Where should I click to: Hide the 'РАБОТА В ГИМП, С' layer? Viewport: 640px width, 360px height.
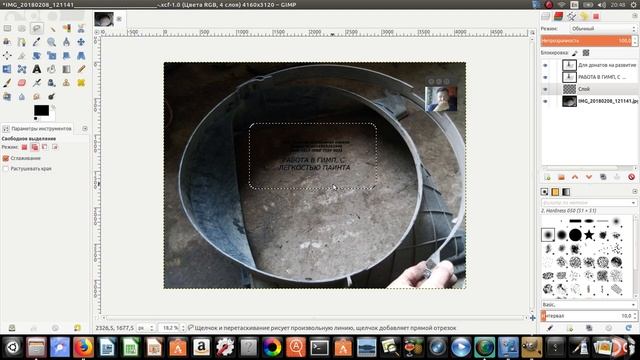point(545,77)
